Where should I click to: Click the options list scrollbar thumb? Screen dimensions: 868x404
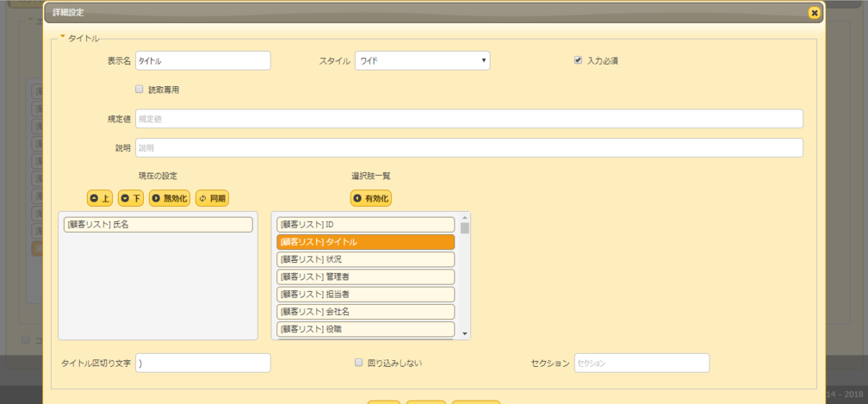(x=464, y=228)
